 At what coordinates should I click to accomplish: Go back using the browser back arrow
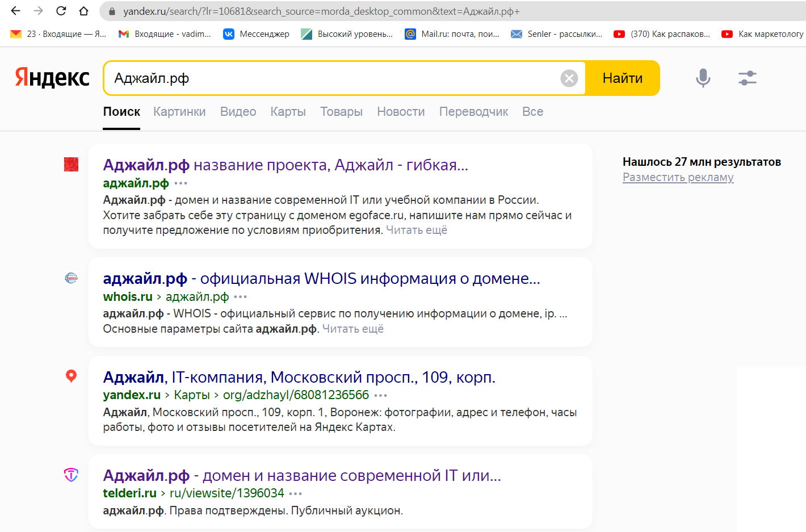click(15, 11)
